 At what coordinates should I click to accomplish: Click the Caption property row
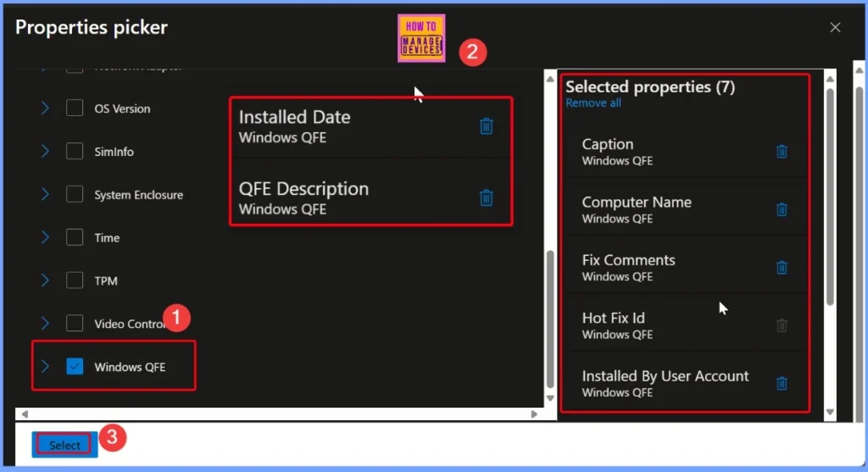coord(685,151)
